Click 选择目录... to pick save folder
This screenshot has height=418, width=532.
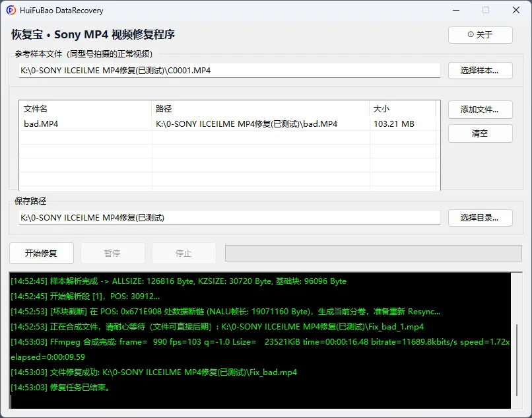coord(480,218)
